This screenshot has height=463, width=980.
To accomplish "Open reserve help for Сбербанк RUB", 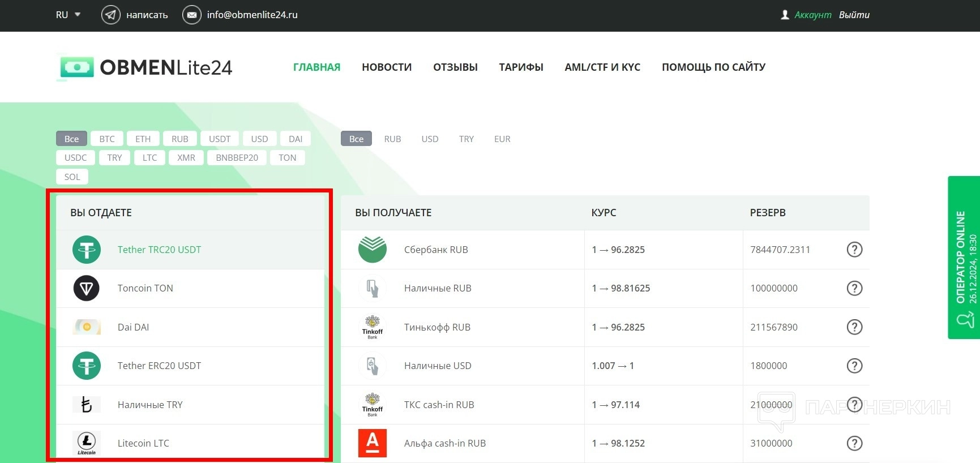I will coord(854,250).
